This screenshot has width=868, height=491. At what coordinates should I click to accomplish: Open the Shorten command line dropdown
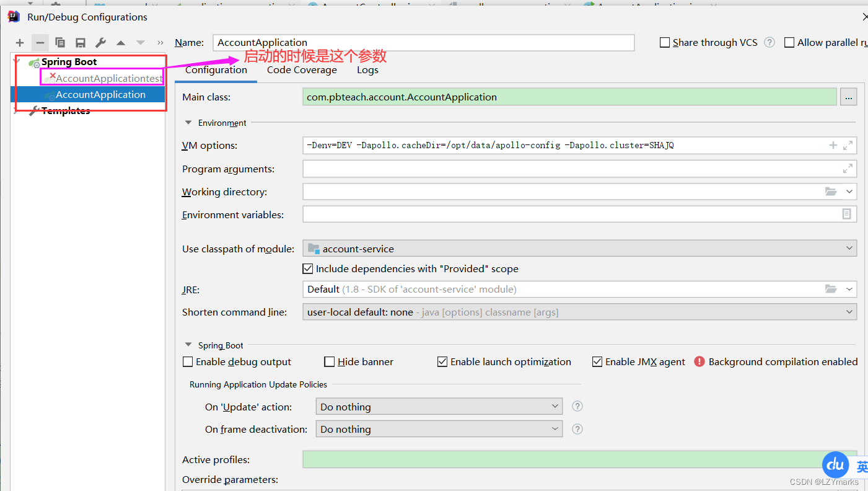[x=580, y=312]
